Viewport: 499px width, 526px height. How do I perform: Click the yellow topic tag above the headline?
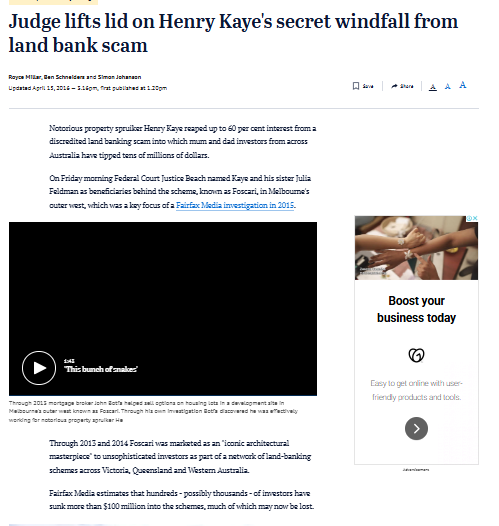coord(53,2)
